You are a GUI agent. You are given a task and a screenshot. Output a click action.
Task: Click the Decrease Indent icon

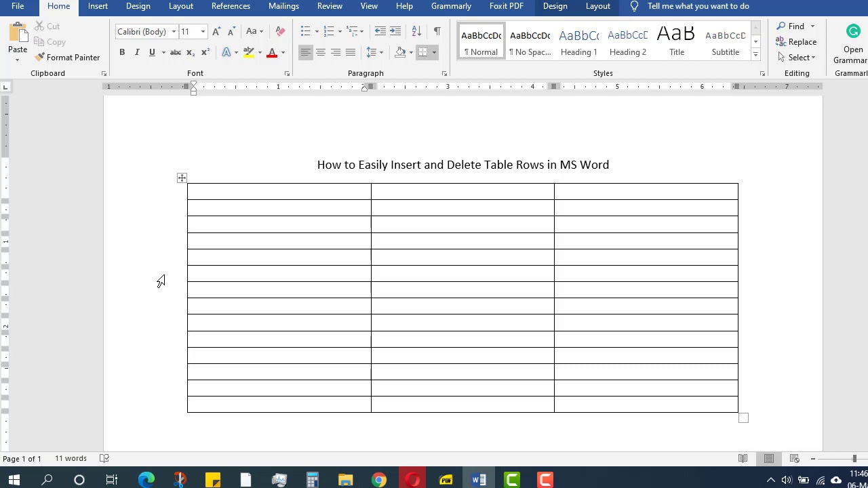tap(380, 31)
